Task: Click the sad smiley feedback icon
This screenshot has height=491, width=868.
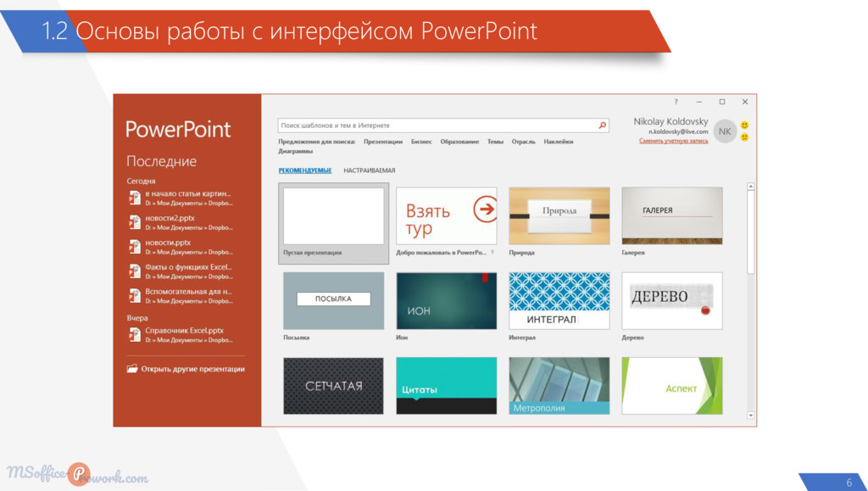Action: click(x=744, y=137)
